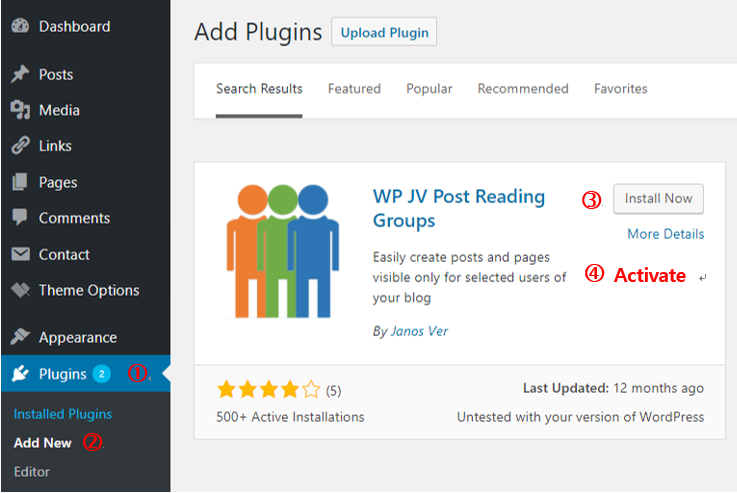Click the Media camera-music icon
Screen dimensions: 737x493
pyautogui.click(x=20, y=110)
